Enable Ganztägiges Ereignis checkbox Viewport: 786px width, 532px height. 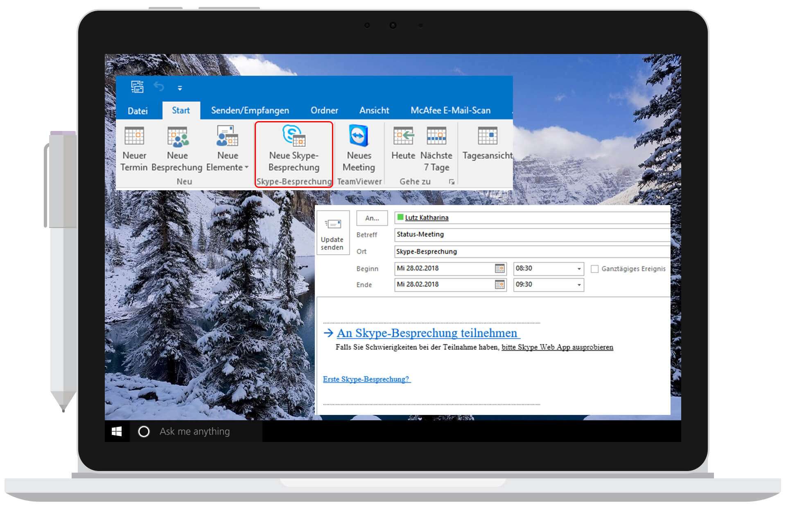595,269
